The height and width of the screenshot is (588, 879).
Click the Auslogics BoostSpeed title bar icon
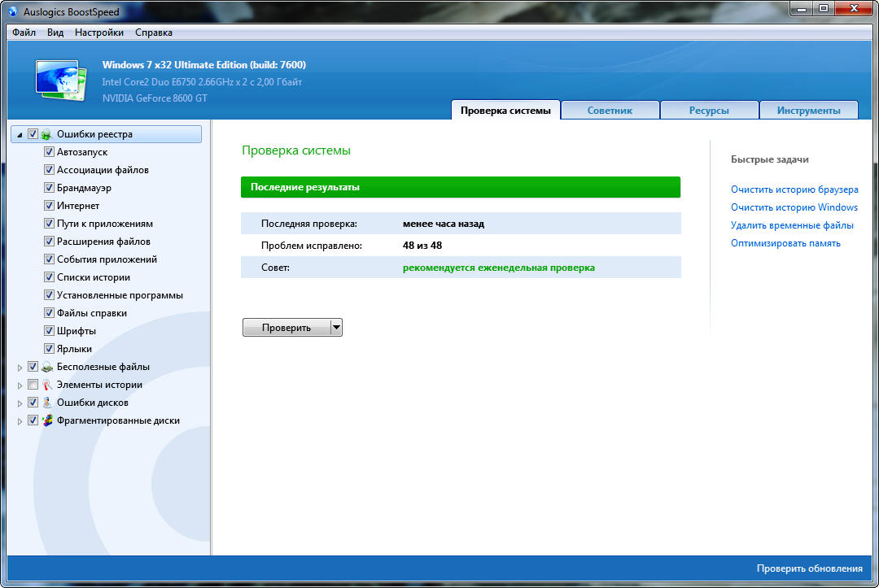pos(12,11)
